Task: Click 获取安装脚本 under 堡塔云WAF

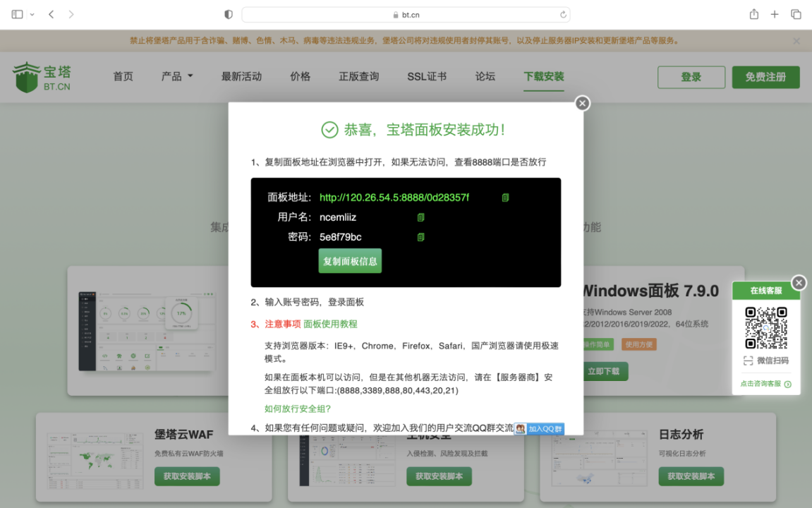Action: [187, 476]
